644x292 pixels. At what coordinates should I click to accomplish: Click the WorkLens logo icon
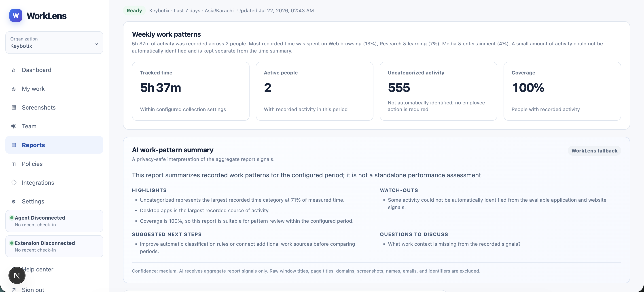point(16,15)
